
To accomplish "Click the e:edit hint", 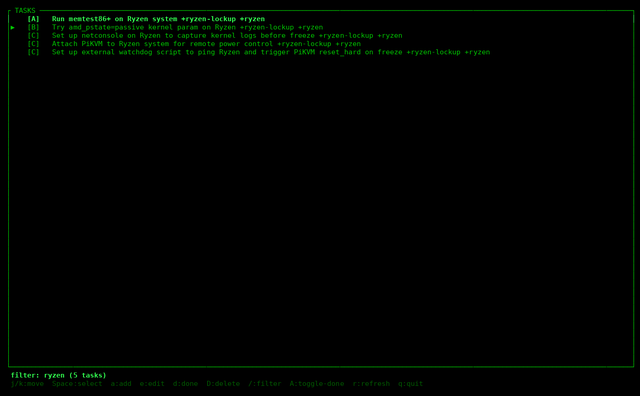I will coord(152,384).
